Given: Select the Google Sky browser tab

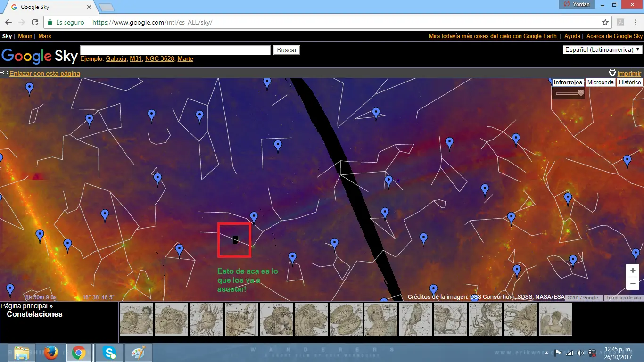Looking at the screenshot, I should click(x=51, y=7).
